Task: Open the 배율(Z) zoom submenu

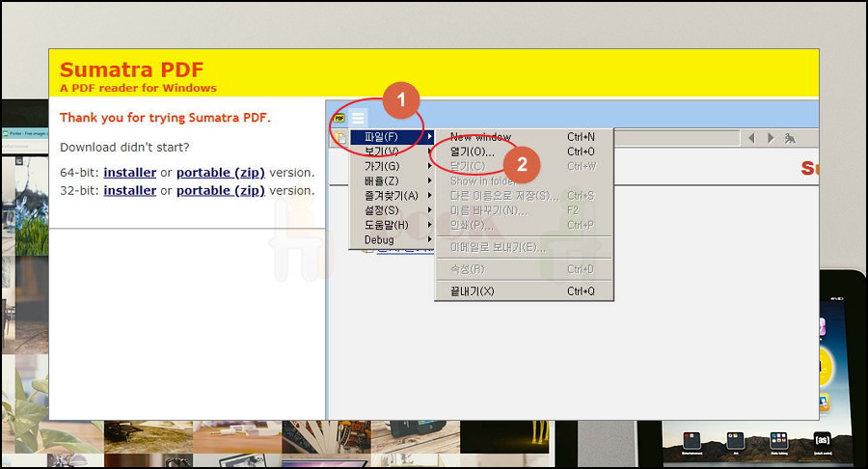Action: click(392, 181)
